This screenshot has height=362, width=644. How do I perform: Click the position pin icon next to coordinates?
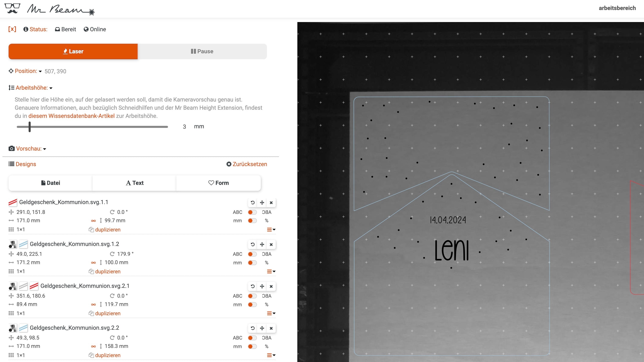point(11,71)
